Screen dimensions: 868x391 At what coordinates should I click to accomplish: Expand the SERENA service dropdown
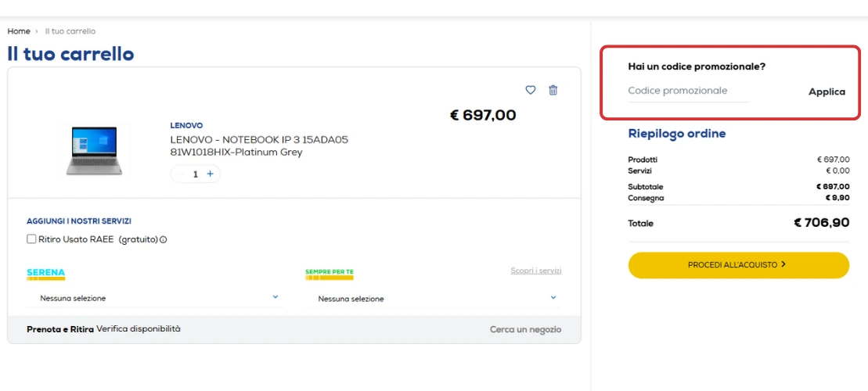(x=155, y=298)
